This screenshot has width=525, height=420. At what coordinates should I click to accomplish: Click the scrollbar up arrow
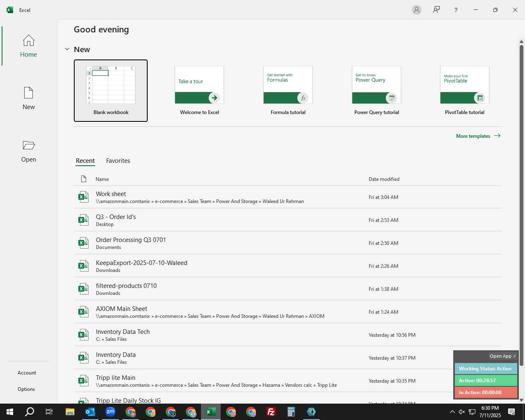(x=521, y=41)
